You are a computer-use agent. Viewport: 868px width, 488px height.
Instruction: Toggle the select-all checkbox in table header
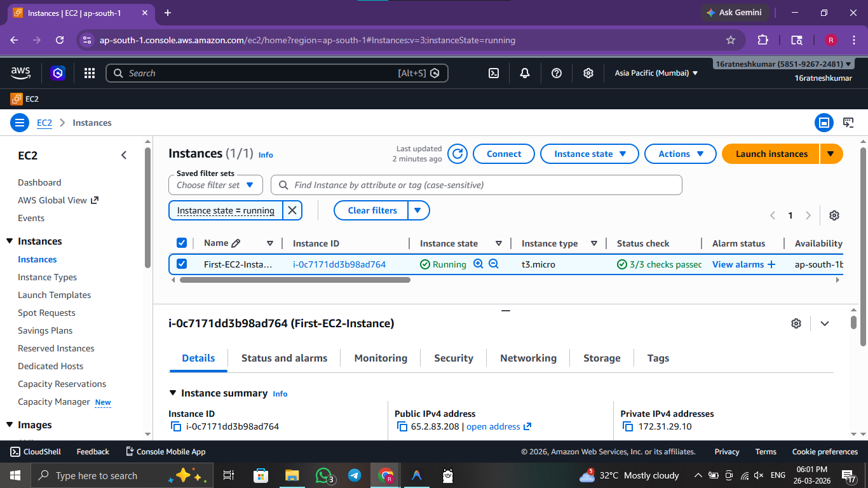pyautogui.click(x=182, y=243)
